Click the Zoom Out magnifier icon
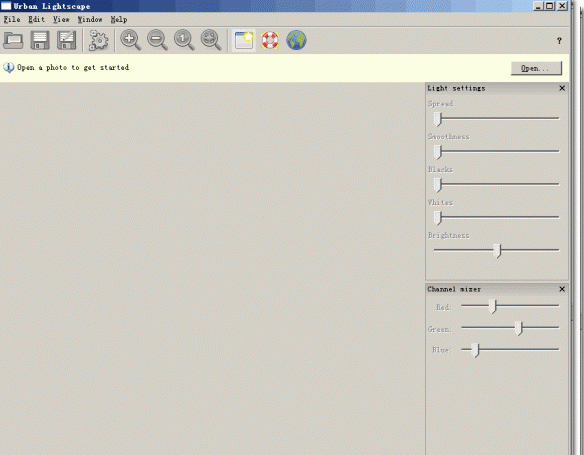The image size is (584, 455). [x=157, y=40]
